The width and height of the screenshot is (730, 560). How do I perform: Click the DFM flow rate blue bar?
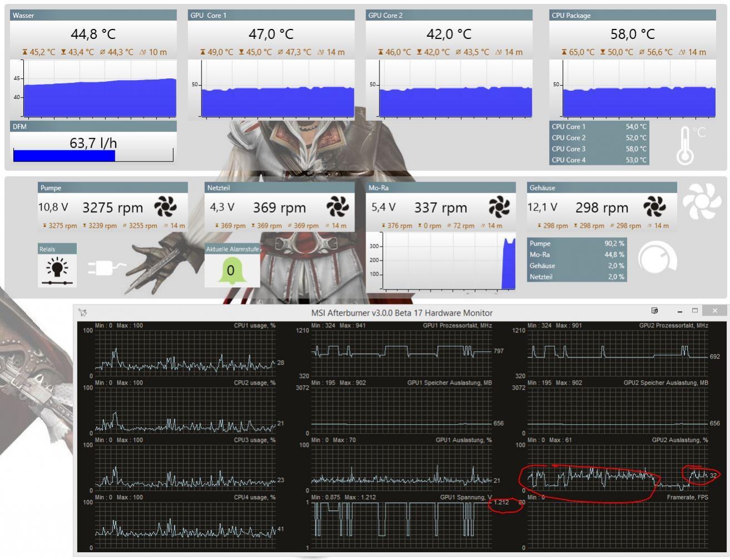pos(64,155)
